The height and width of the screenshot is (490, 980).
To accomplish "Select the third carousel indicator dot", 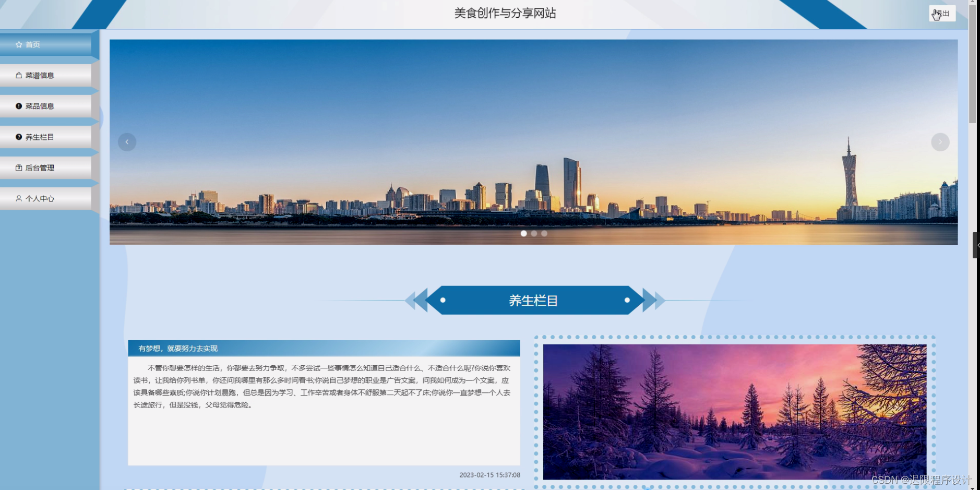I will pos(544,233).
